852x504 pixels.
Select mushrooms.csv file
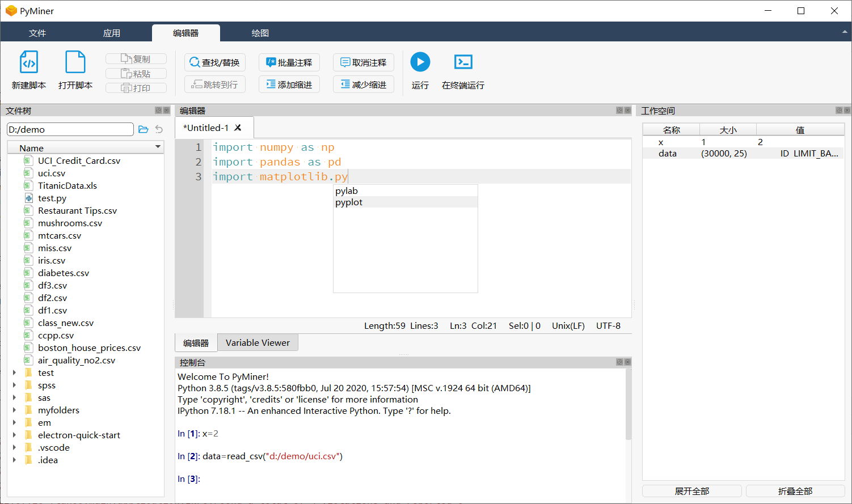click(70, 223)
